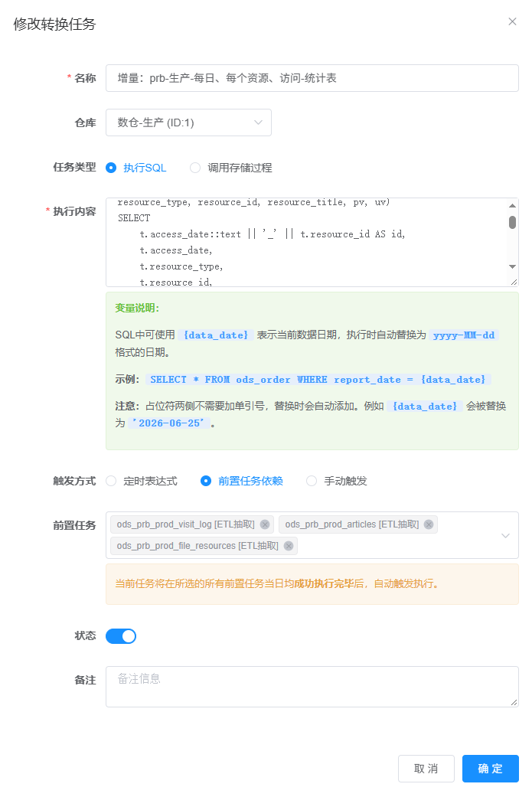
Task: Click SQL textarea scroll down arrow
Action: pos(512,266)
